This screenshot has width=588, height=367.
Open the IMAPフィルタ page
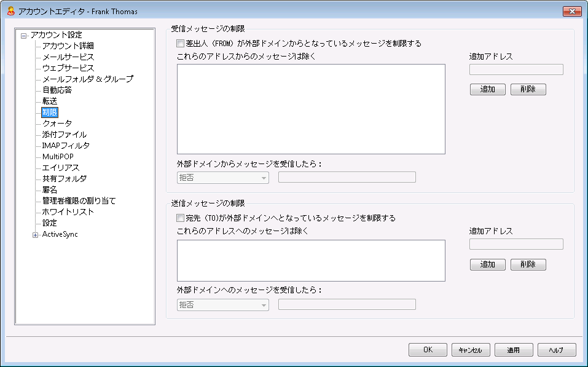[x=66, y=146]
